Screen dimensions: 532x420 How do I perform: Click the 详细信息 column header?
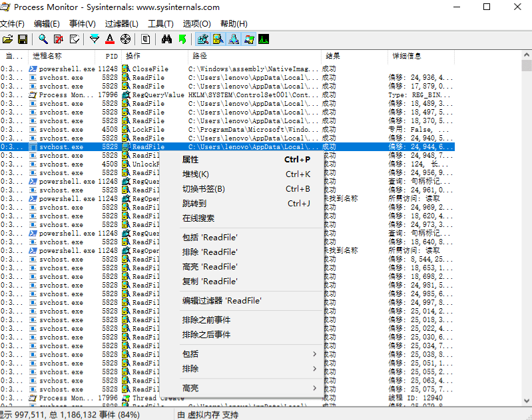(421, 56)
